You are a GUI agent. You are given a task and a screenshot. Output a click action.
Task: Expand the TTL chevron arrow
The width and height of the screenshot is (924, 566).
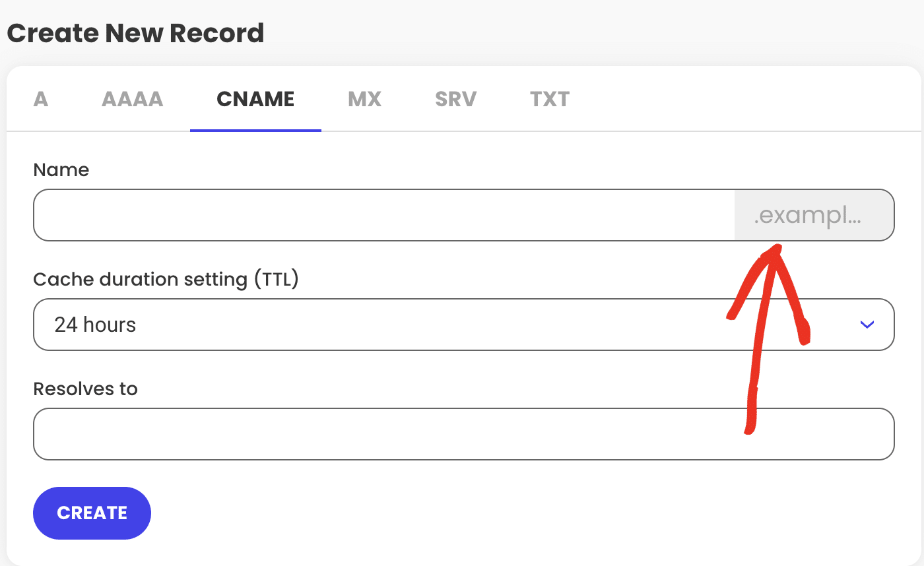pyautogui.click(x=867, y=325)
